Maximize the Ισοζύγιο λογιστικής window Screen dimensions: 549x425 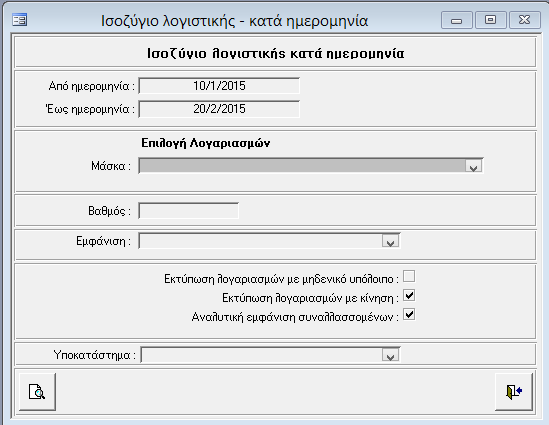[x=491, y=20]
